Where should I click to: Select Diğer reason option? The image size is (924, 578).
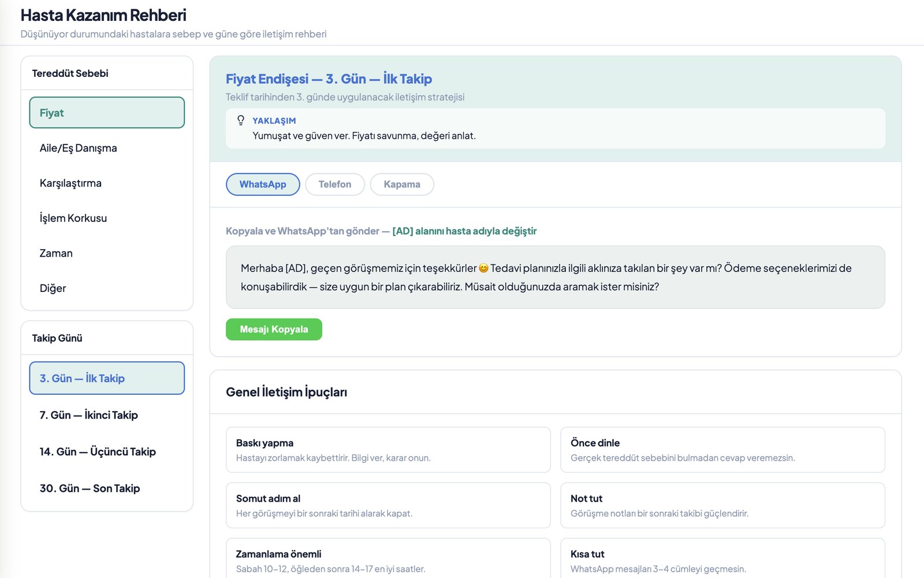tap(107, 288)
